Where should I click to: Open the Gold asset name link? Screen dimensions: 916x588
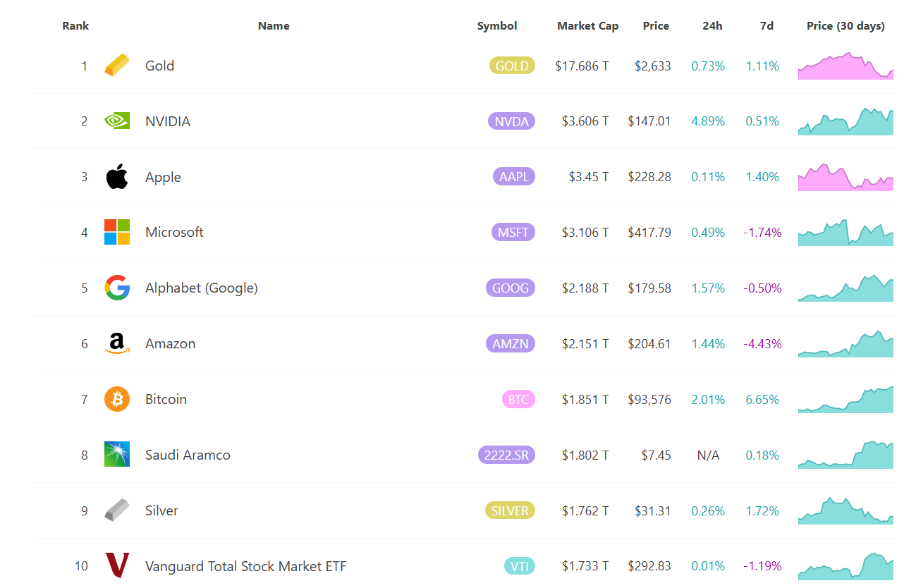pos(159,66)
